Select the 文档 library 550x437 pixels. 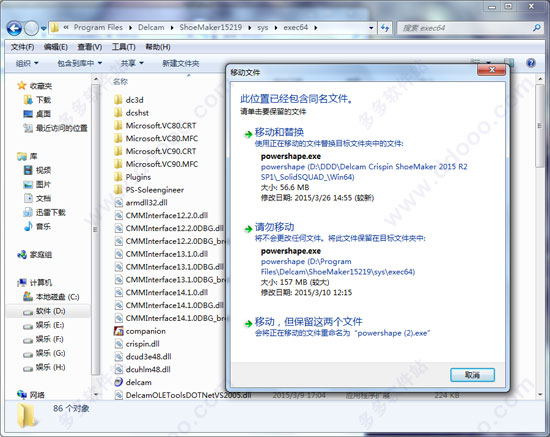tap(37, 198)
